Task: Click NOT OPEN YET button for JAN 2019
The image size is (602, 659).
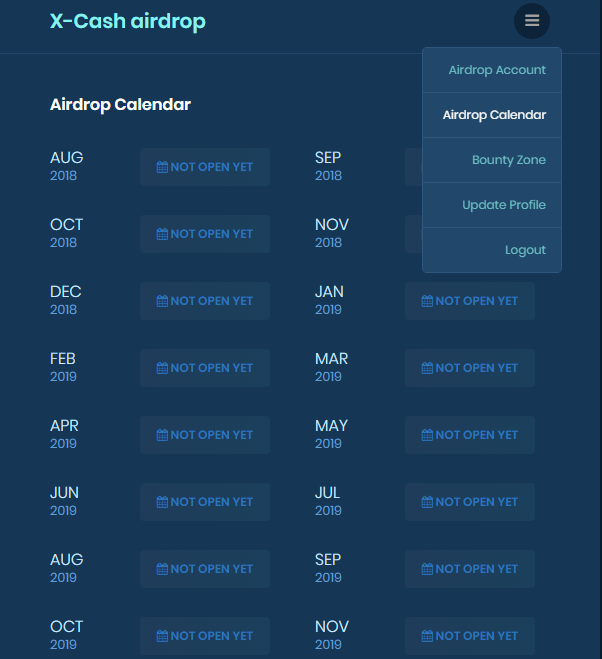Action: pyautogui.click(x=470, y=301)
